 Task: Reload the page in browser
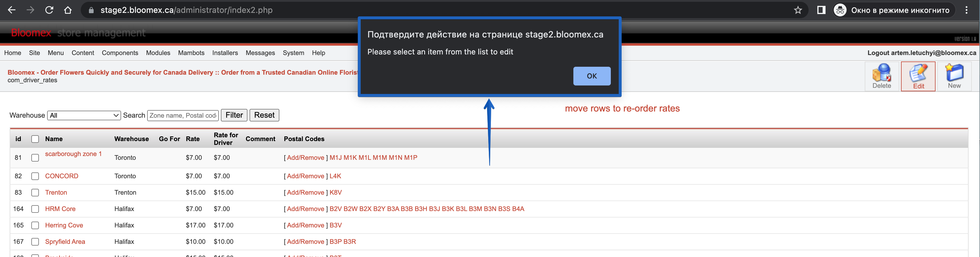click(49, 10)
